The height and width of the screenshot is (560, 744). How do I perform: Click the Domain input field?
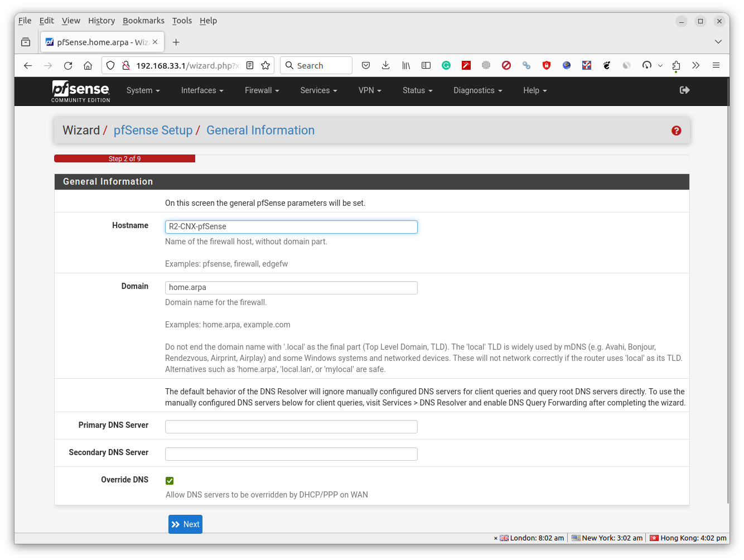(x=291, y=288)
